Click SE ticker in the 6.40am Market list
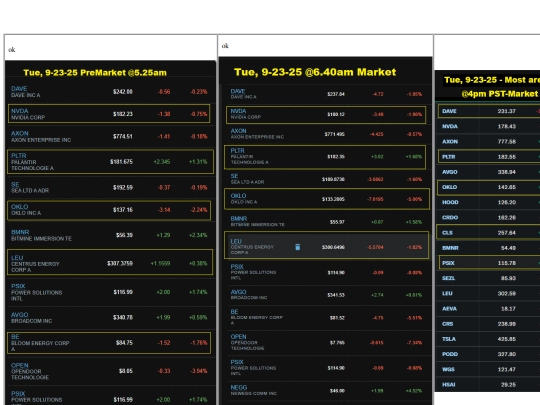 [x=234, y=176]
